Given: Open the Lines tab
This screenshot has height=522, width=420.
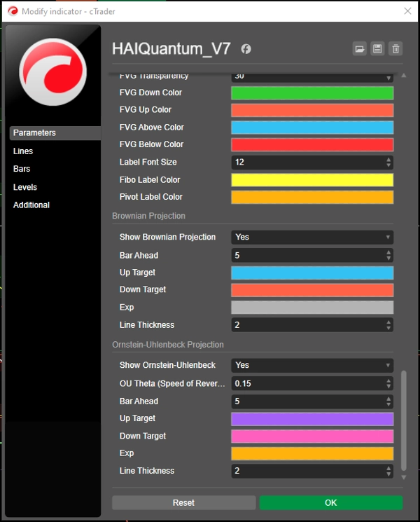Looking at the screenshot, I should [23, 151].
